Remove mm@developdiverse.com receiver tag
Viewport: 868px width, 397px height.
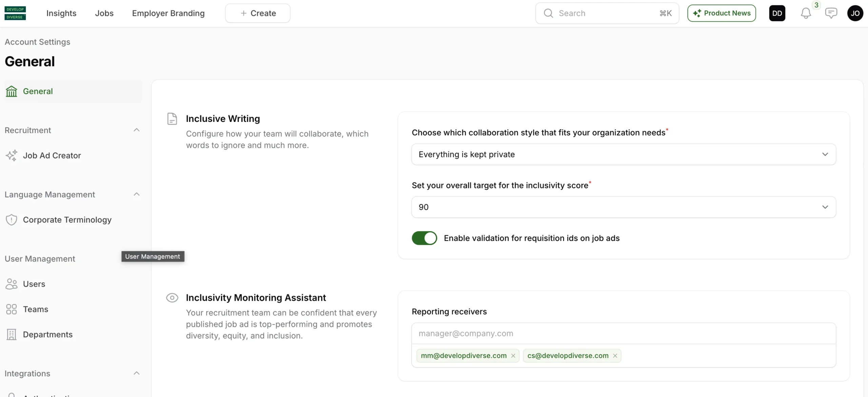coord(513,356)
